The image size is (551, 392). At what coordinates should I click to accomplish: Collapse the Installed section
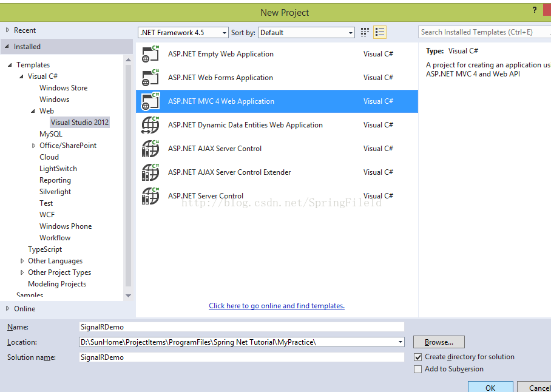tap(7, 46)
